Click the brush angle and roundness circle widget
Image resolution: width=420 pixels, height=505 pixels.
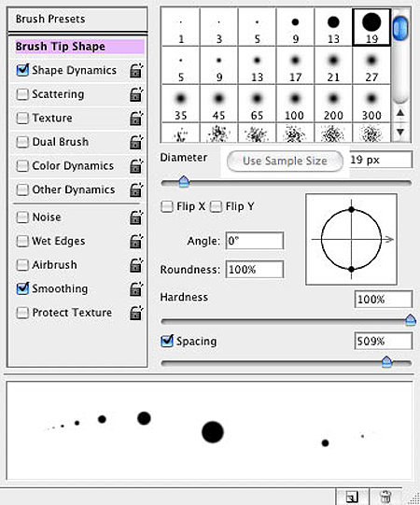351,239
